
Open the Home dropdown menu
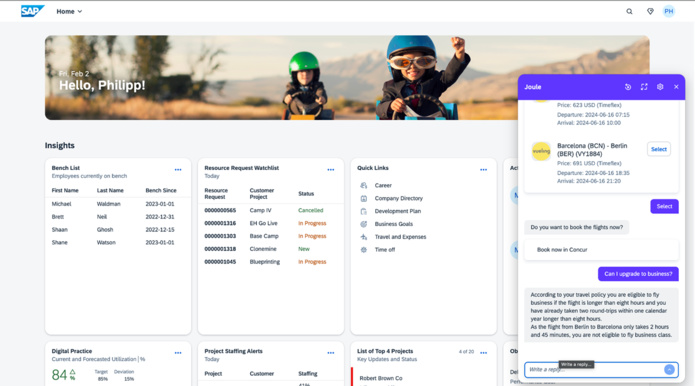tap(69, 12)
